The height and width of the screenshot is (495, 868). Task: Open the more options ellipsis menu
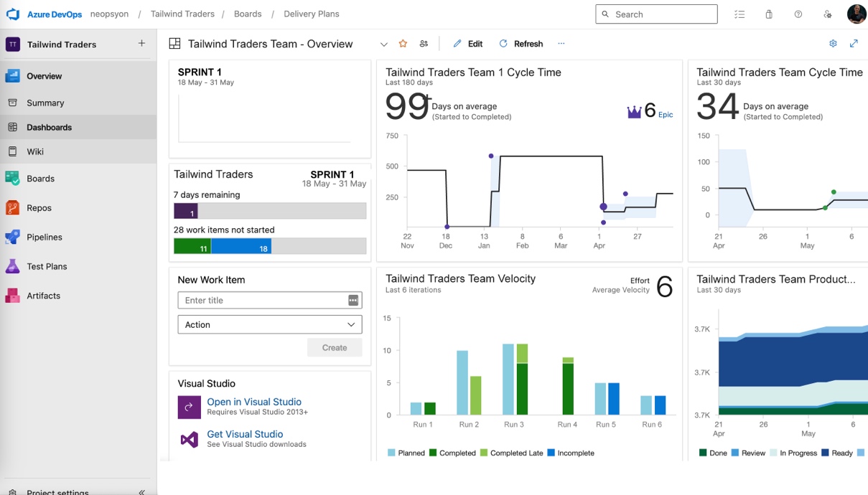click(561, 44)
